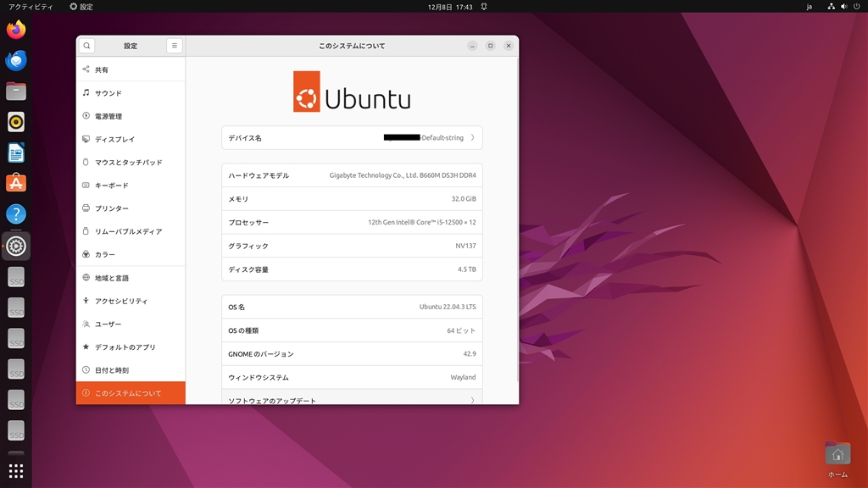
Task: Click アクティビティ in top bar
Action: [31, 7]
